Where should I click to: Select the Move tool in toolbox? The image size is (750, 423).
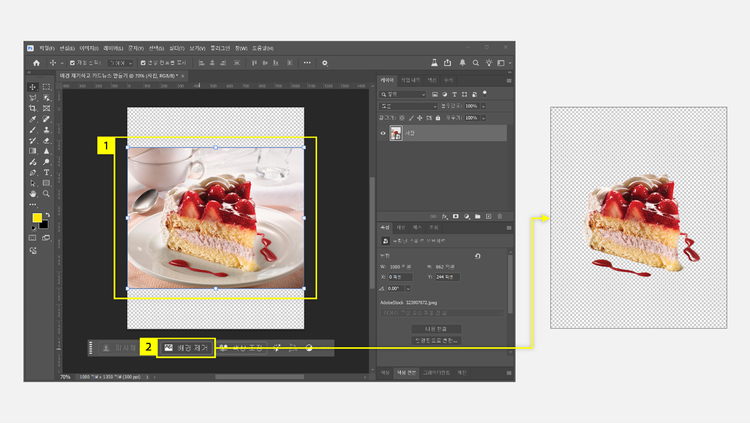click(33, 87)
